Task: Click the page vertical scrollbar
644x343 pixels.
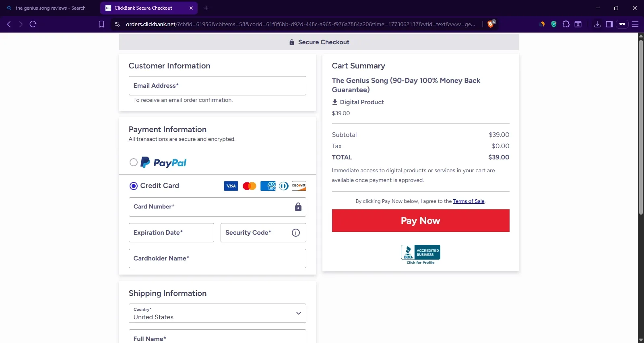Action: 641,125
